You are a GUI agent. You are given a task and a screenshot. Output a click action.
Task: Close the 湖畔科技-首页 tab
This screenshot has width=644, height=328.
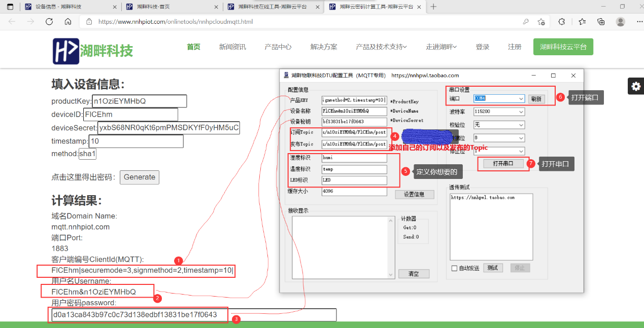point(216,7)
